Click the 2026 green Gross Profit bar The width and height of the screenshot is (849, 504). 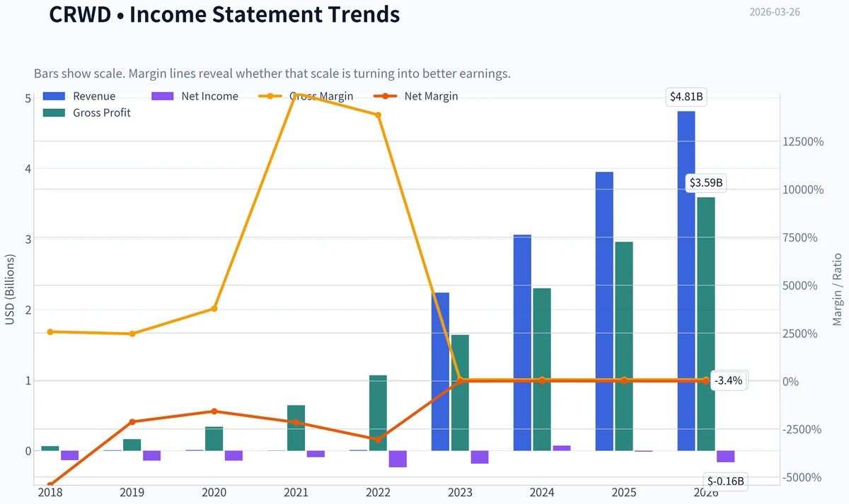(x=706, y=324)
